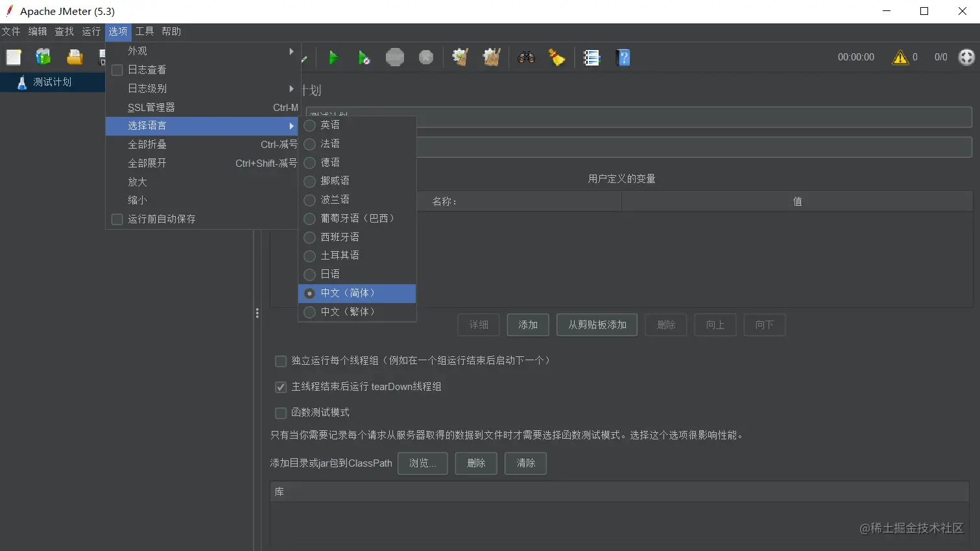
Task: Choose 缩小 menu entry
Action: [x=202, y=200]
